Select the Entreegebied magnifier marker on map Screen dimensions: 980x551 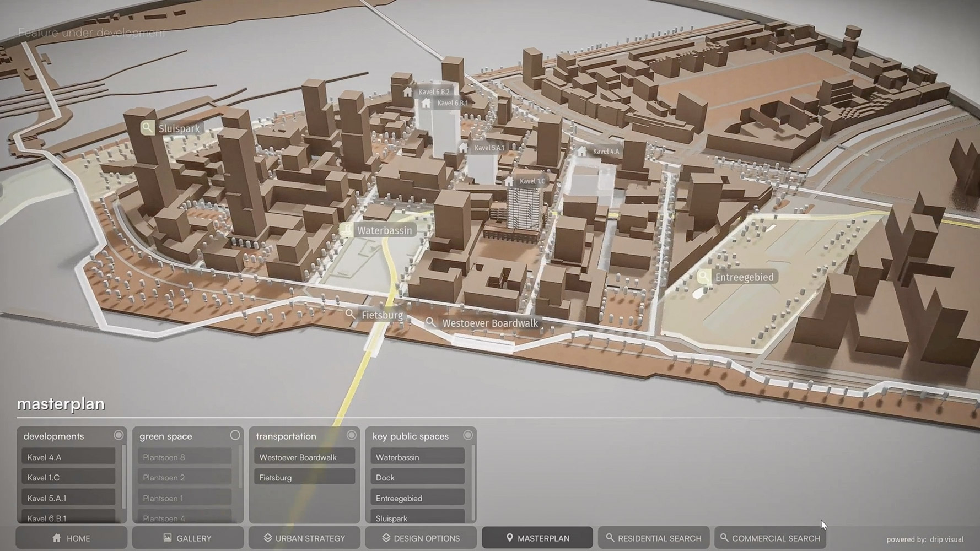tap(704, 277)
